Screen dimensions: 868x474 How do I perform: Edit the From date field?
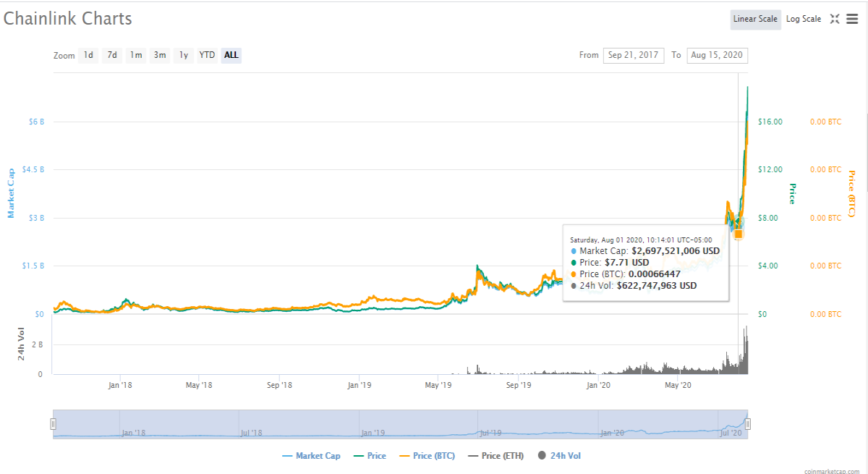[x=634, y=55]
